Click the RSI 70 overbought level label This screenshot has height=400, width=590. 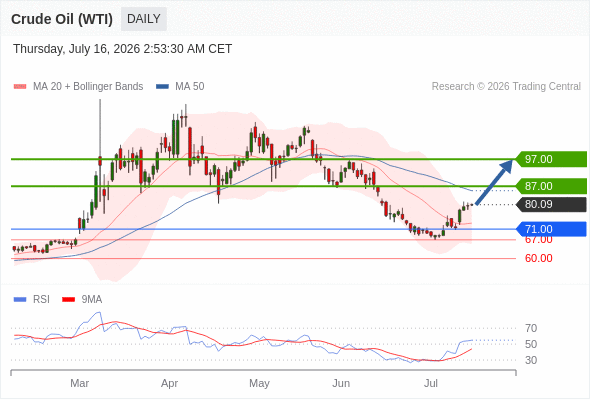tap(531, 328)
